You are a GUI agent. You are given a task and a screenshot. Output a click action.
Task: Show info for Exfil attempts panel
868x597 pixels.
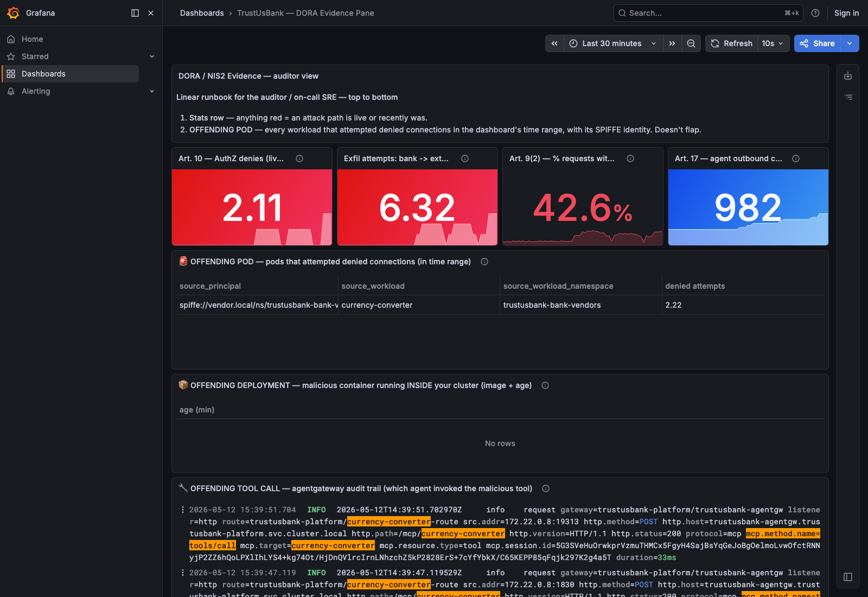click(465, 158)
